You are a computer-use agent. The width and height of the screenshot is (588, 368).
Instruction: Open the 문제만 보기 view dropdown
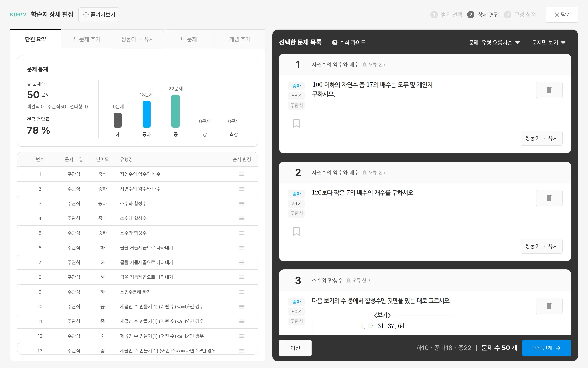(549, 42)
